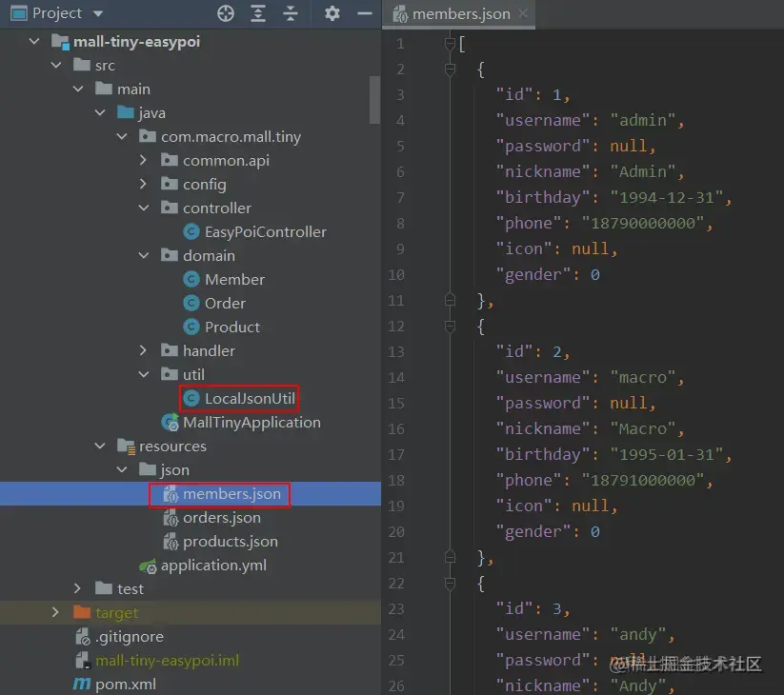Expand the target folder
This screenshot has width=784, height=695.
click(x=55, y=612)
